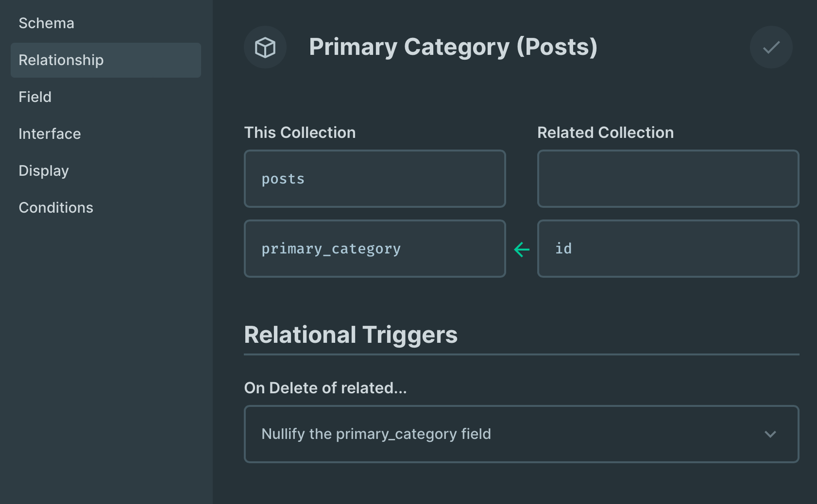Image resolution: width=817 pixels, height=504 pixels.
Task: Click the Primary Category (Posts) title
Action: (x=453, y=47)
